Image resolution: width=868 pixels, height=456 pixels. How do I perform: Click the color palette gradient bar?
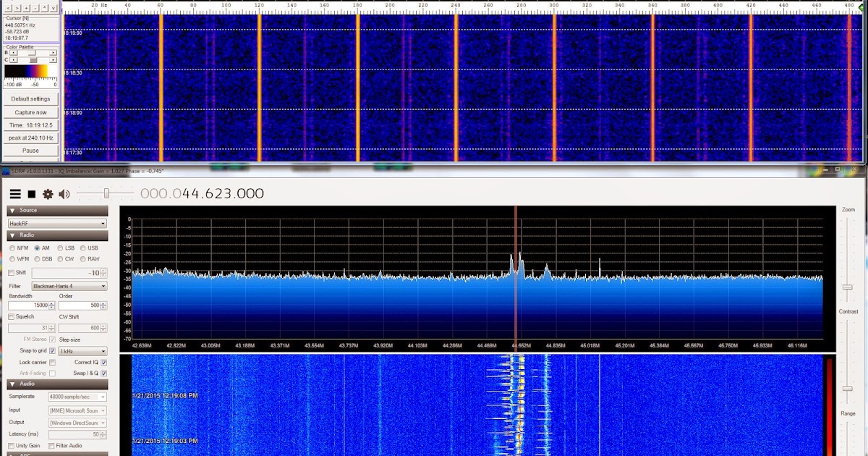click(x=31, y=72)
